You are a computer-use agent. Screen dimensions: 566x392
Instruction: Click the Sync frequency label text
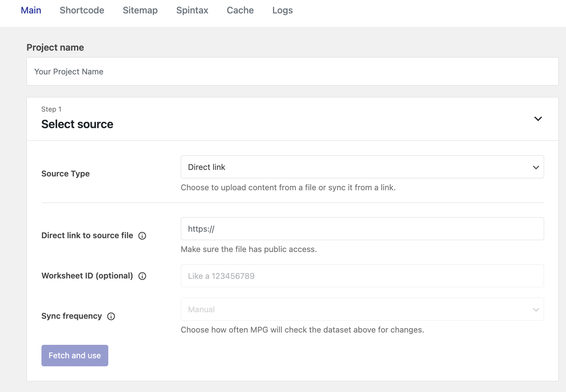tap(71, 316)
